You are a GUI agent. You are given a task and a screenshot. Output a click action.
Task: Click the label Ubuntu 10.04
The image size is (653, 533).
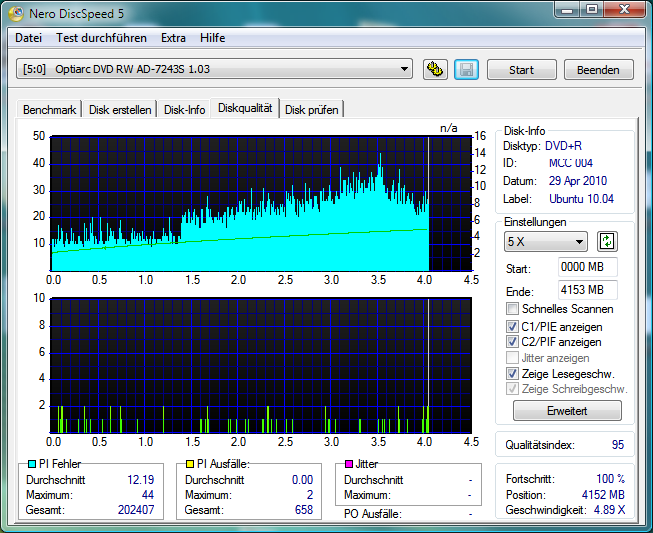click(x=581, y=199)
